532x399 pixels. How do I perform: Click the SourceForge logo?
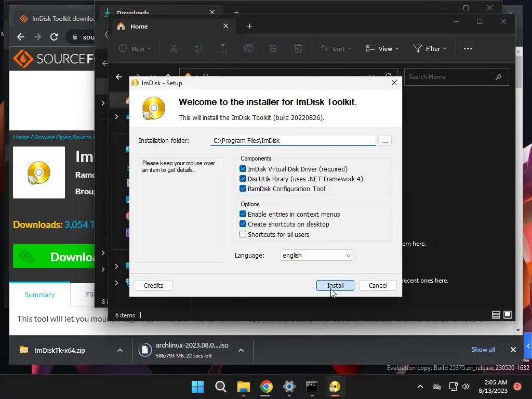coord(54,59)
